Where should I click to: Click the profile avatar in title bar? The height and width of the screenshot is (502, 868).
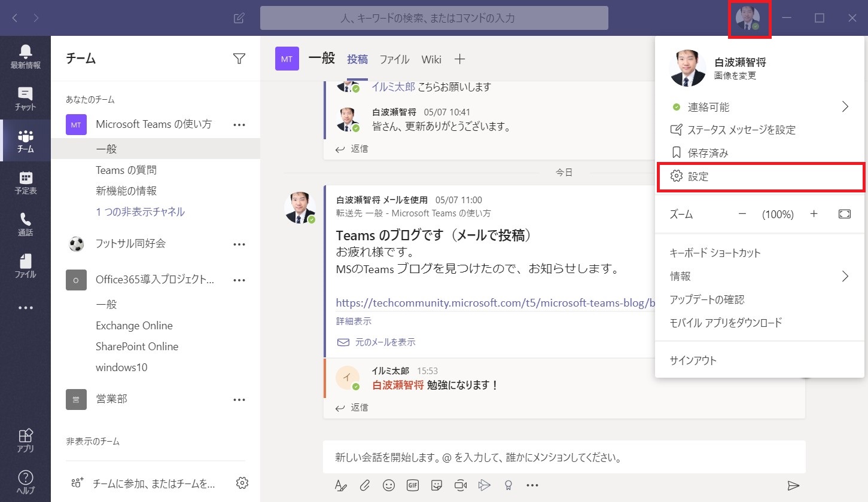tap(748, 19)
